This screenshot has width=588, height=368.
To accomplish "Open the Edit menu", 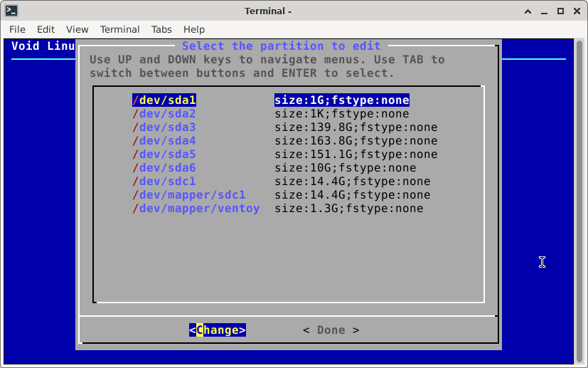I will pos(46,29).
